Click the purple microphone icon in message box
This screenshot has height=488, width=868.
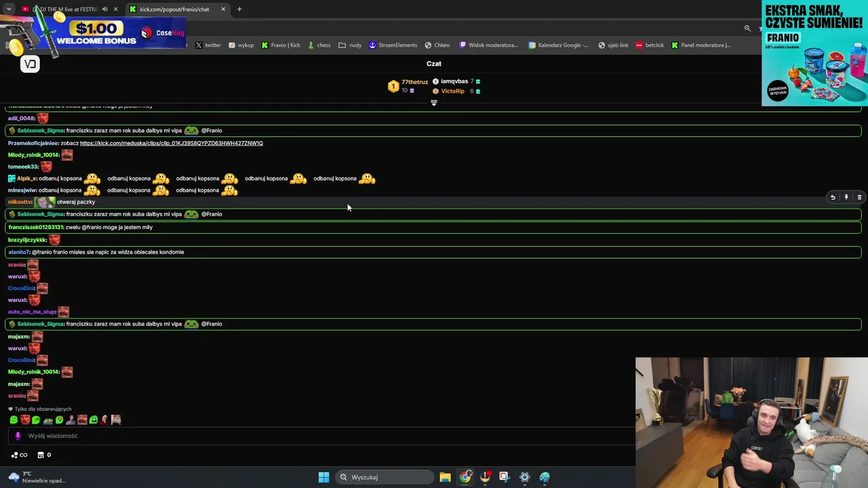point(18,436)
